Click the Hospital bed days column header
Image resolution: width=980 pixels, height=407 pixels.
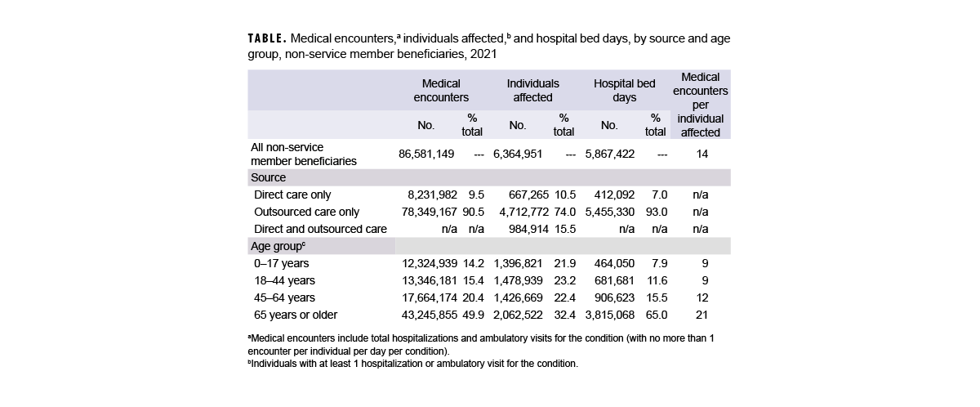coord(624,90)
